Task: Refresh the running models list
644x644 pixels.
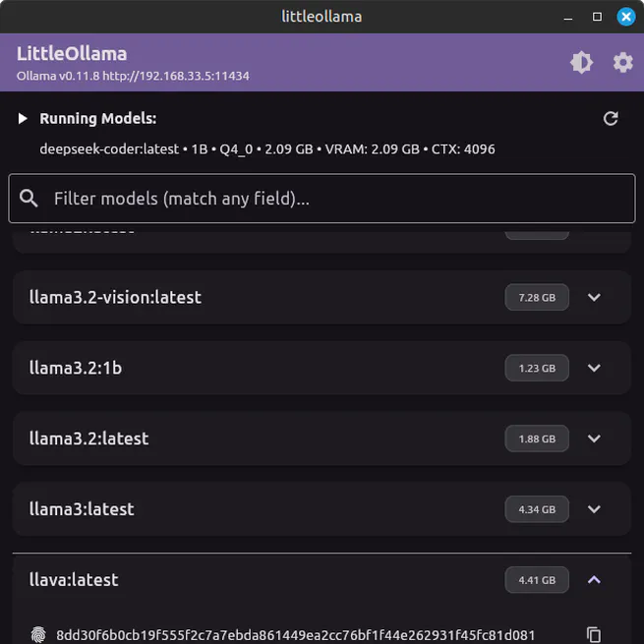Action: [x=611, y=119]
